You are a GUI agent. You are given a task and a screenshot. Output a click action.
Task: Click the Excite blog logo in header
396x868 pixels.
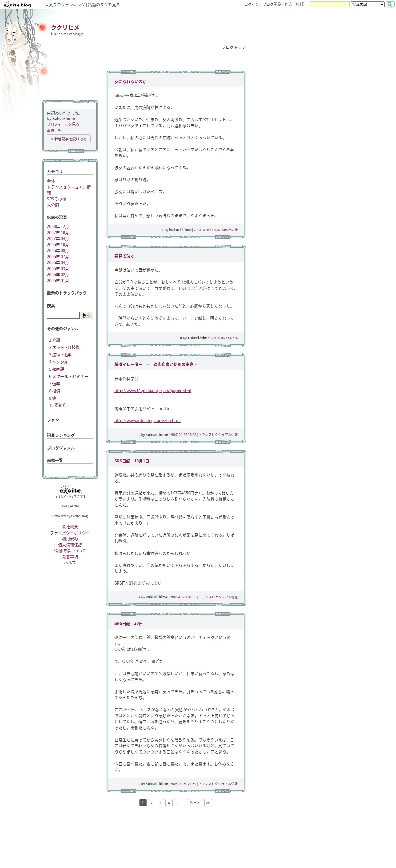[17, 5]
